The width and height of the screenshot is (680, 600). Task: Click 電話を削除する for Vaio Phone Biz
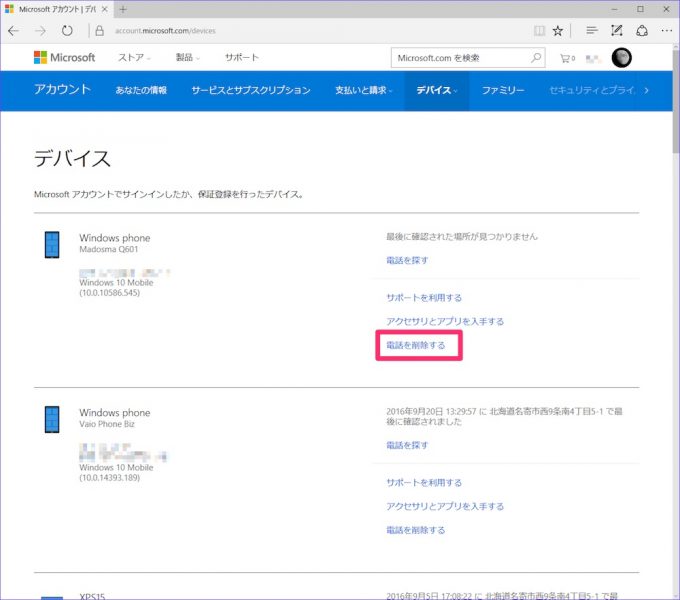(x=415, y=530)
